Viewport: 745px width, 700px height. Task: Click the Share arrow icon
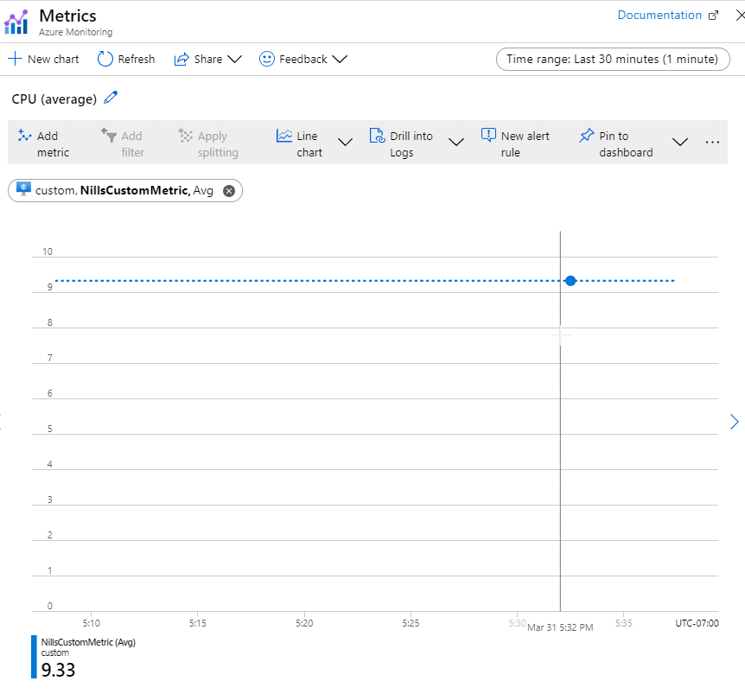(x=181, y=59)
